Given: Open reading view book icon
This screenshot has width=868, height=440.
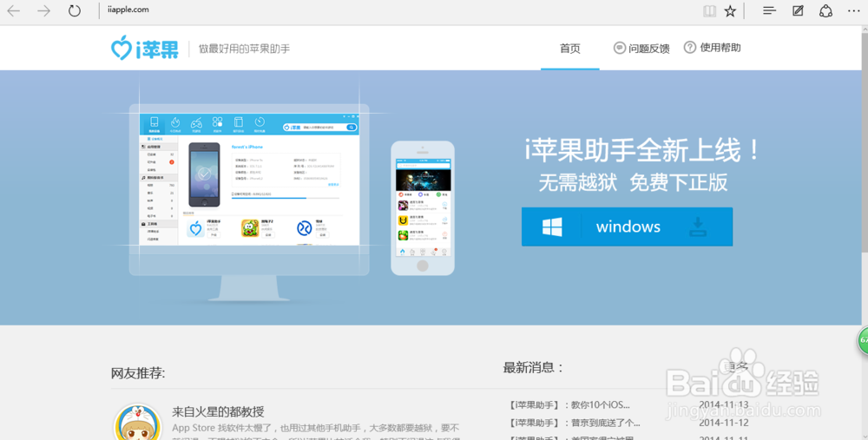Looking at the screenshot, I should point(709,11).
